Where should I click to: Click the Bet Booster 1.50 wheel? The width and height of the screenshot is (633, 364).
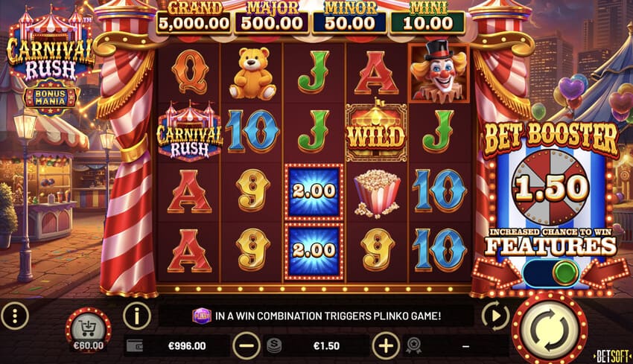550,188
